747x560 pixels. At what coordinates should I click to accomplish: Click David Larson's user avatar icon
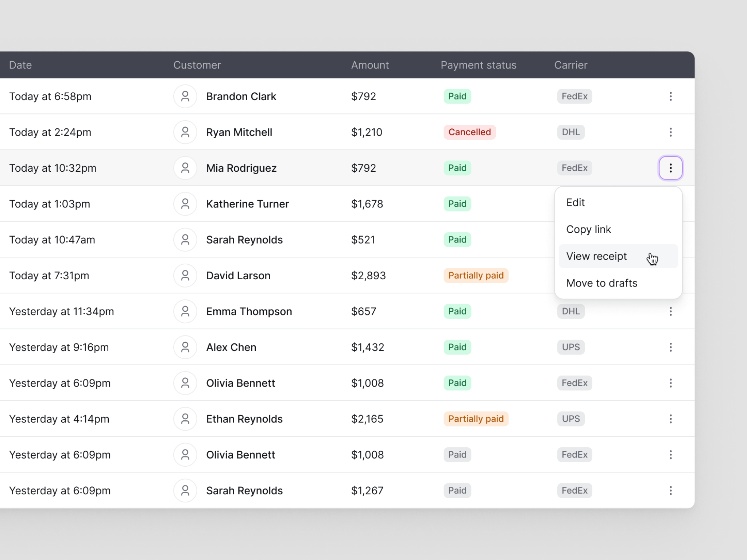[x=185, y=276]
